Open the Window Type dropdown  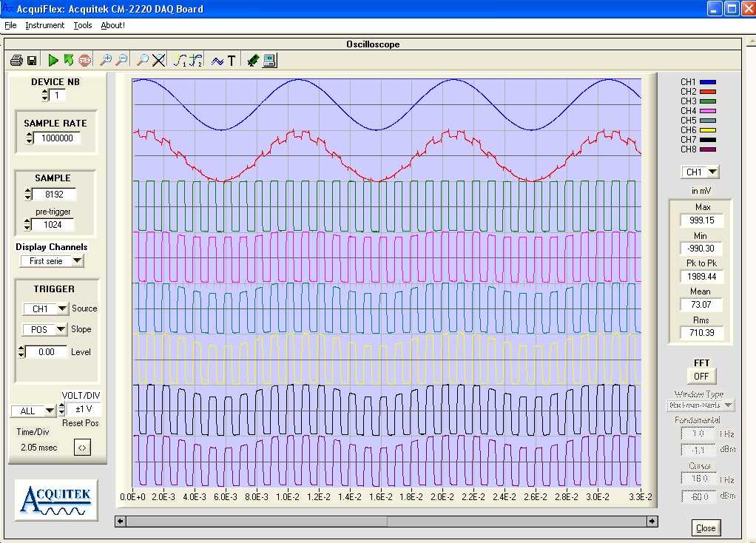[700, 405]
